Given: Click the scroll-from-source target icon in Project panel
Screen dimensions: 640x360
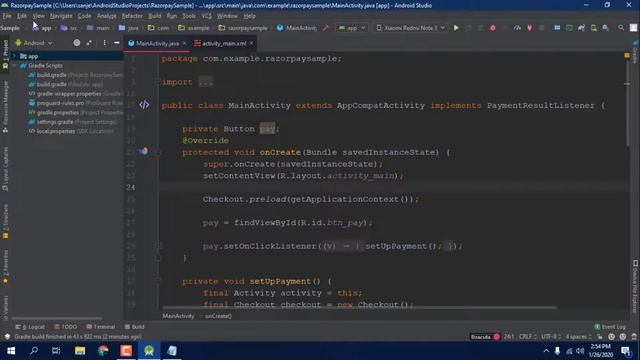Looking at the screenshot, I should (x=77, y=42).
